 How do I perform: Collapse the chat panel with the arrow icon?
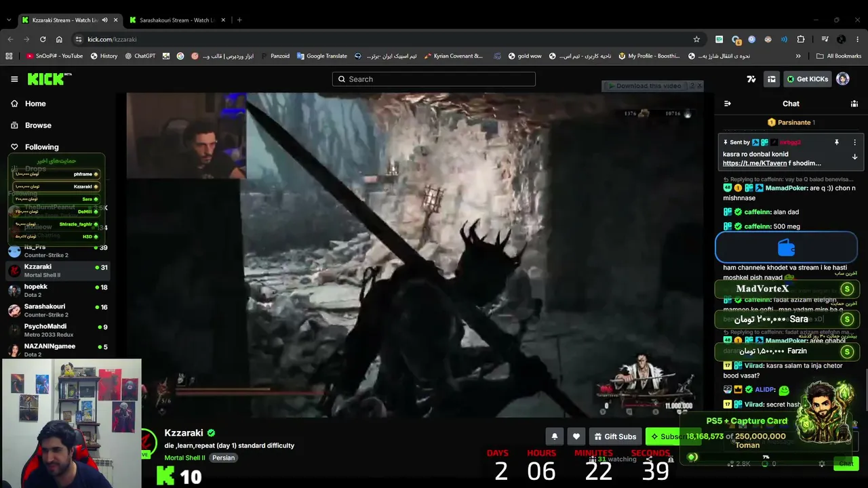728,104
